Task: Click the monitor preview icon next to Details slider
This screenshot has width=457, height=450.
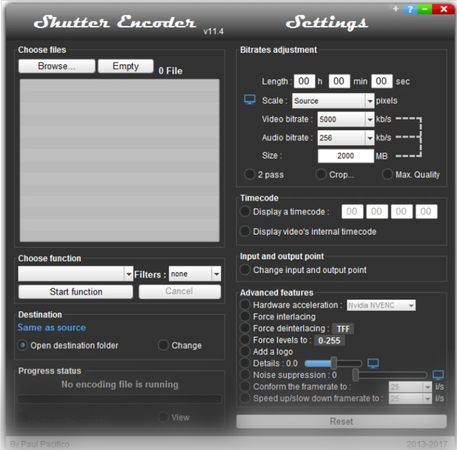Action: 373,363
